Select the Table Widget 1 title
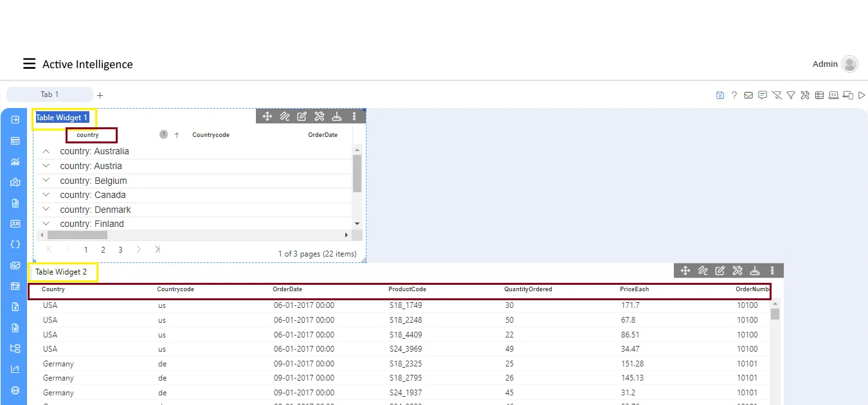This screenshot has width=868, height=405. pos(62,118)
